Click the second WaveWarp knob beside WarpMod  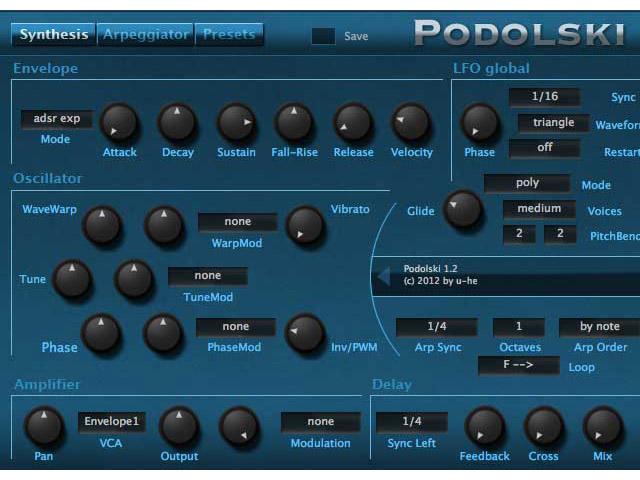pyautogui.click(x=164, y=225)
